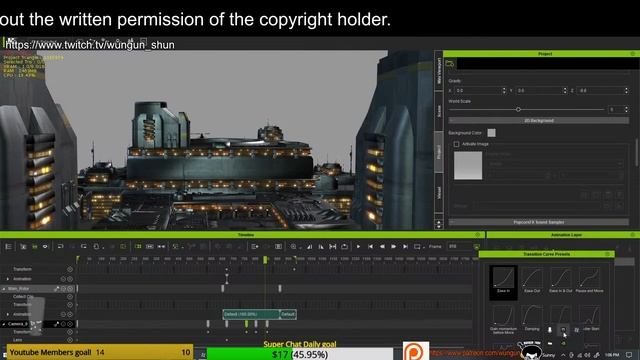This screenshot has height=360, width=640.
Task: Click circled X icon on Camera_0 track
Action: click(x=70, y=324)
